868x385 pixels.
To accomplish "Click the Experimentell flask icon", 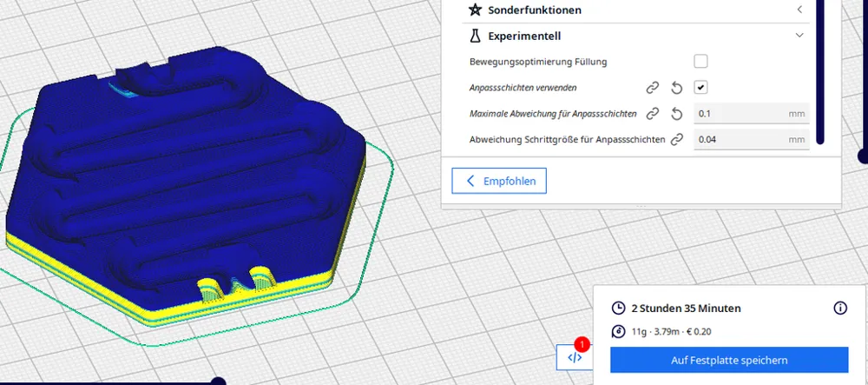I will click(x=475, y=36).
